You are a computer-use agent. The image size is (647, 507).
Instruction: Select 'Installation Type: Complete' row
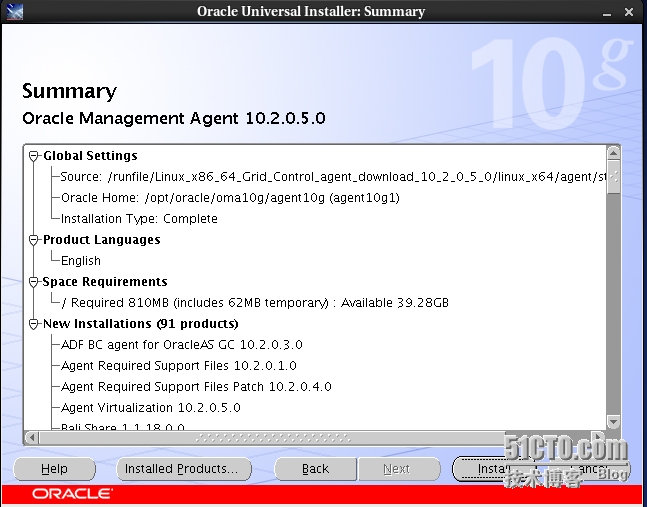pyautogui.click(x=139, y=219)
